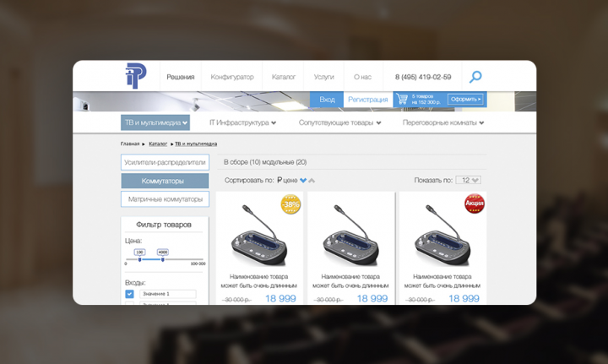Open the О нас menu item
This screenshot has width=608, height=364.
pyautogui.click(x=362, y=77)
